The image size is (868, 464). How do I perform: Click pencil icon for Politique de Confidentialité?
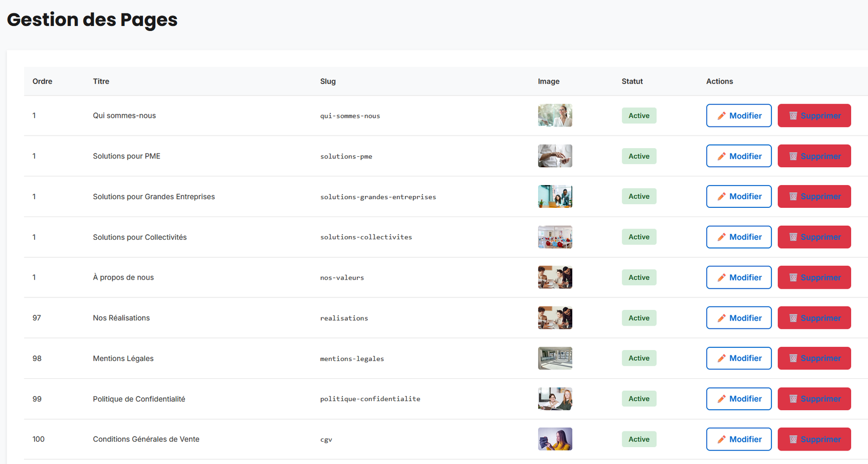(722, 399)
